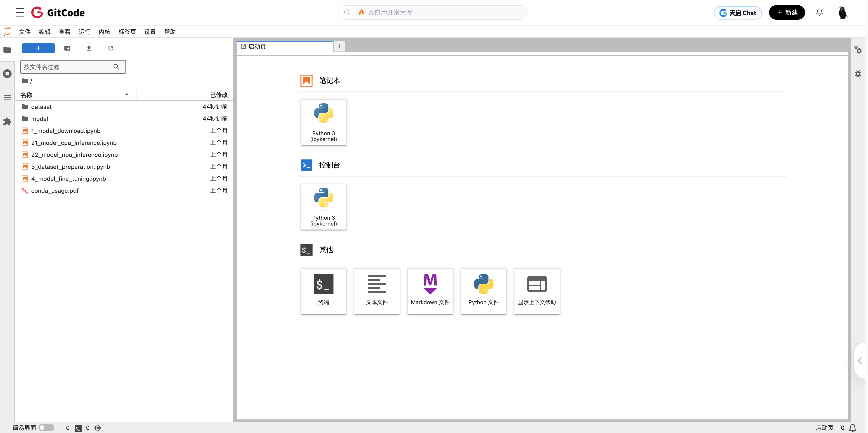
Task: Open the extension manager puzzle icon
Action: tap(7, 122)
